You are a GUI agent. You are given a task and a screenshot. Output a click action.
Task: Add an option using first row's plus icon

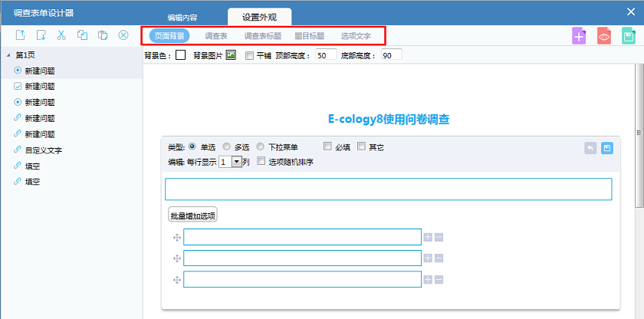coord(428,237)
